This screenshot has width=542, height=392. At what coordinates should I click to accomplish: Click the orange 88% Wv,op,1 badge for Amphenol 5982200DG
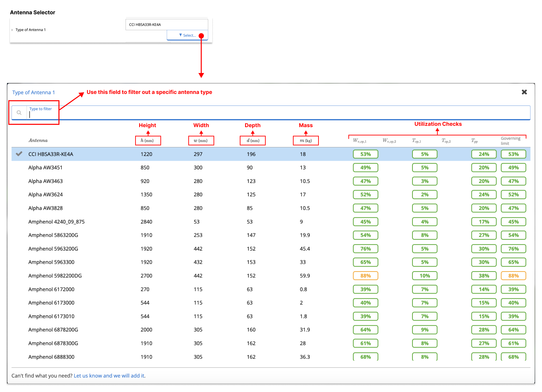(x=365, y=275)
